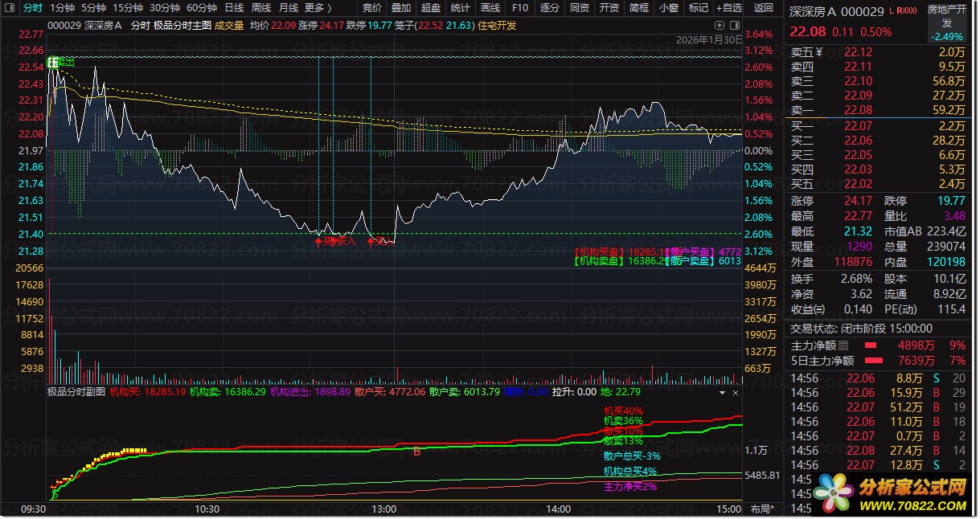Close the 极品分时副图 sub-chart panel
This screenshot has width=980, height=519.
(734, 393)
